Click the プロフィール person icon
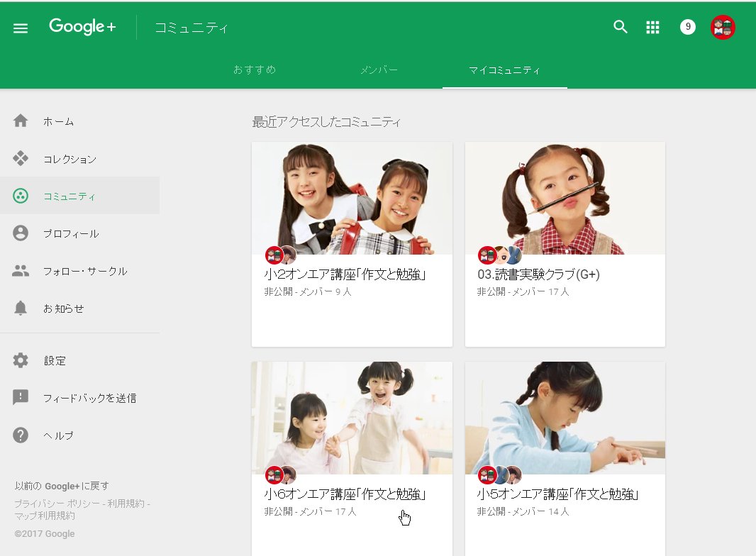This screenshot has height=556, width=756. tap(21, 233)
